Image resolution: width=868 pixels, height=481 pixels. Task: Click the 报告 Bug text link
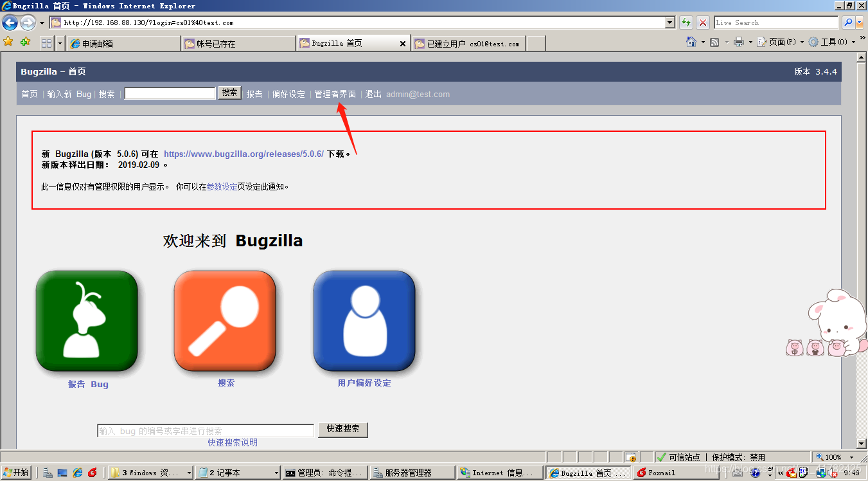88,384
